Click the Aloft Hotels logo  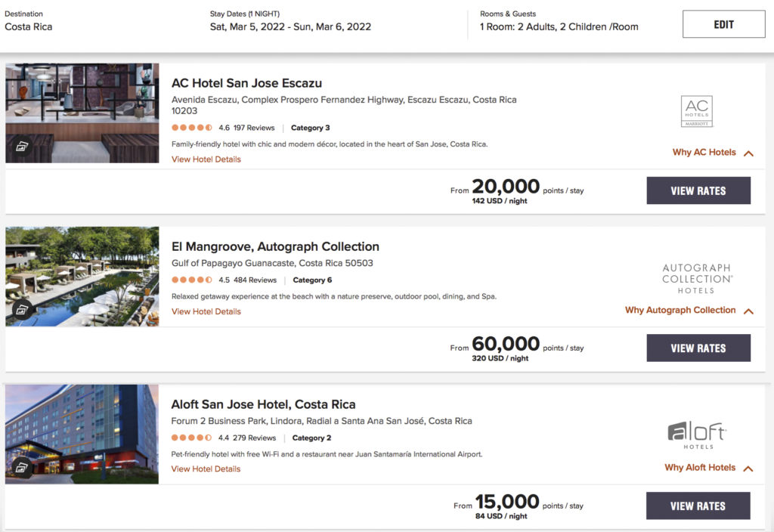coord(696,435)
